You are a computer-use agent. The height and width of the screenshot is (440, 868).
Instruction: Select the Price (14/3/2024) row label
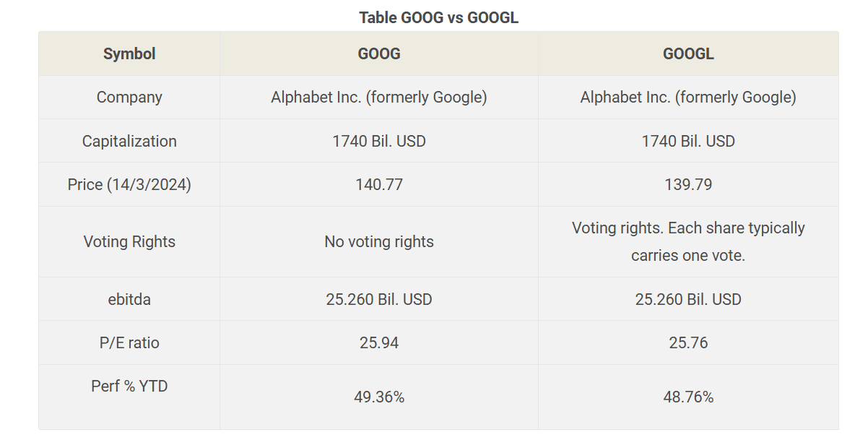[x=129, y=184]
